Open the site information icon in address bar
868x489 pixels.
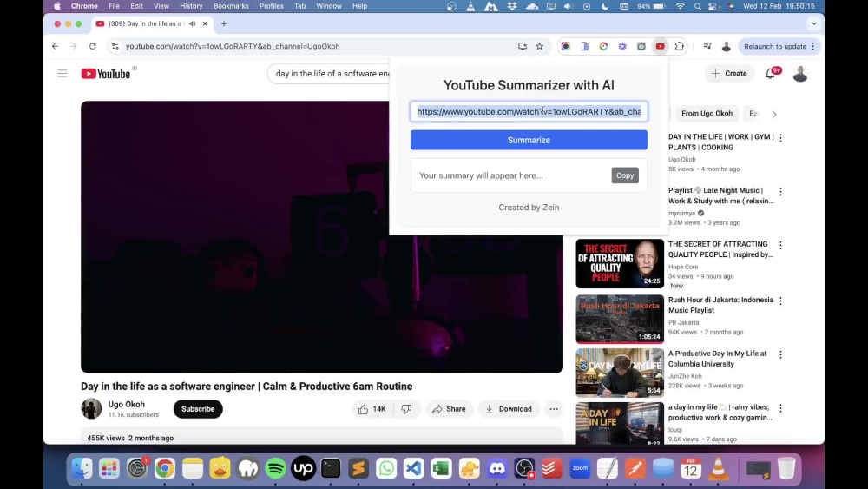coord(115,47)
